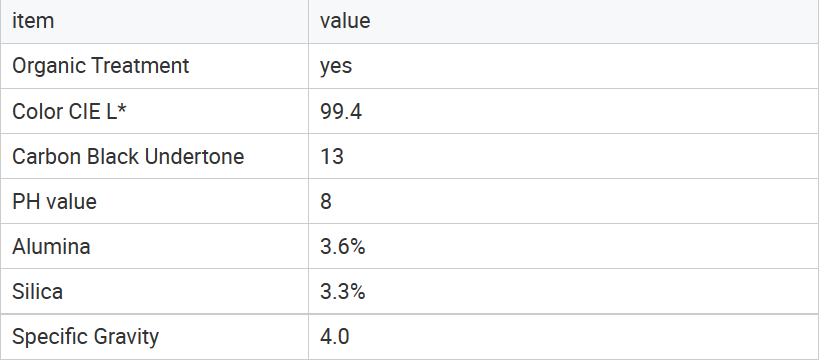Click the 'Specific Gravity' label
This screenshot has width=821, height=360.
(x=85, y=336)
